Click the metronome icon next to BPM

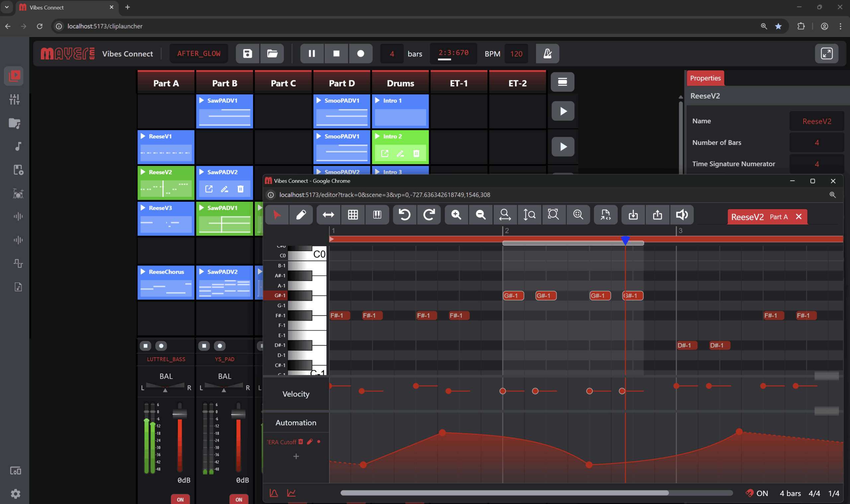pyautogui.click(x=547, y=54)
